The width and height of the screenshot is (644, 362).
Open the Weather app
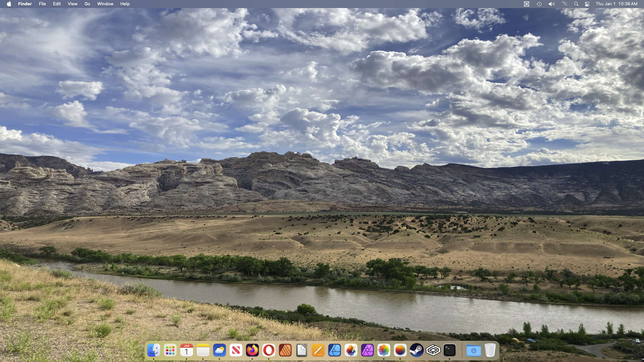[x=219, y=351]
